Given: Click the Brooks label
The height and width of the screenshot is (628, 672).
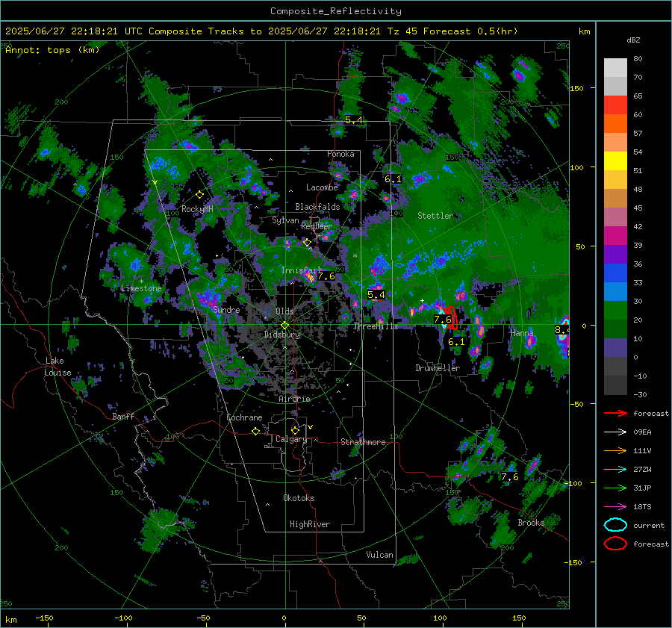Looking at the screenshot, I should [531, 523].
